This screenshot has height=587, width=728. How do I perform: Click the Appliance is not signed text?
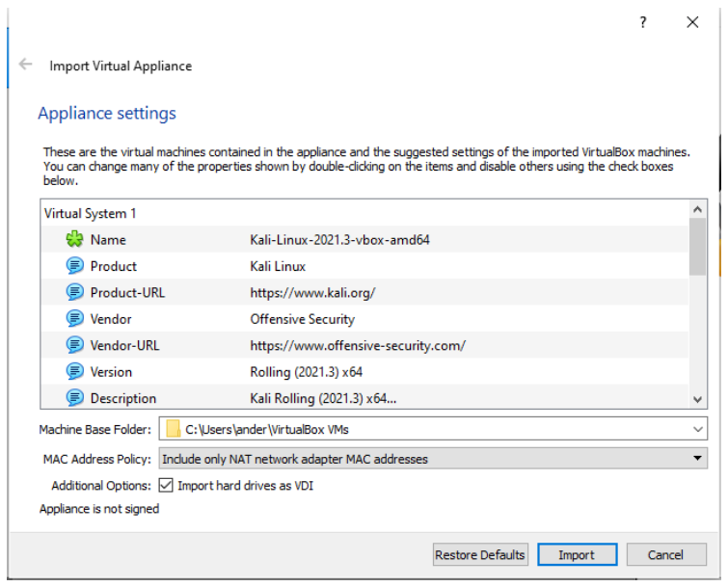(99, 509)
